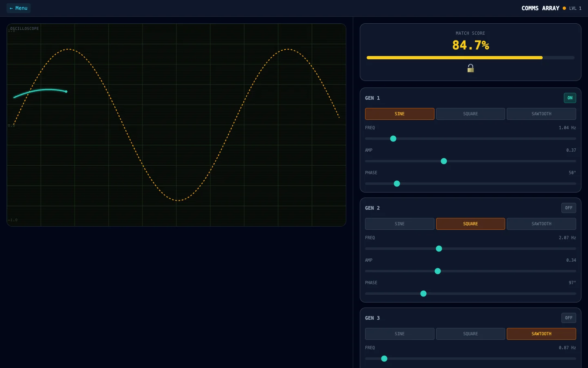
Task: Click the oscilloscope waveform display
Action: pos(176,125)
